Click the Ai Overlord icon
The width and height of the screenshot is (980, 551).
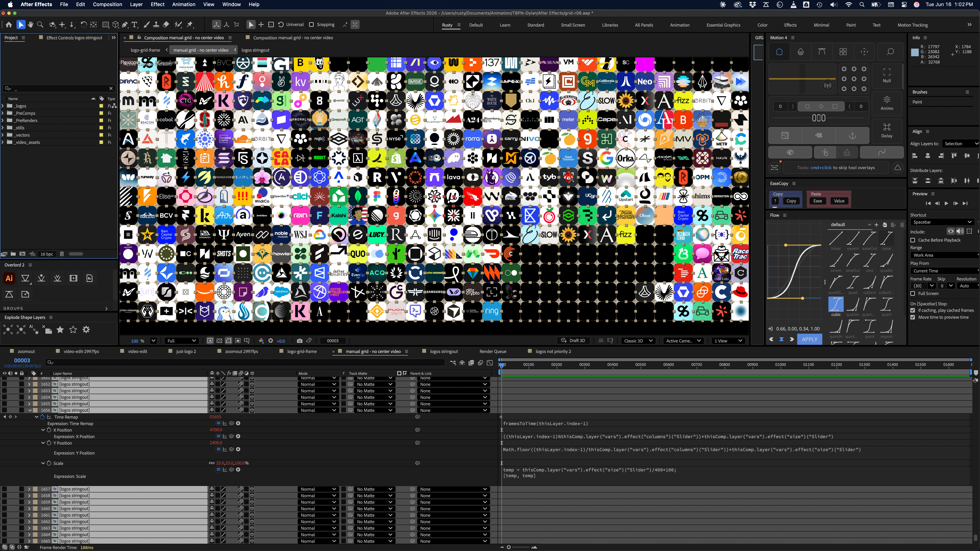[x=9, y=278]
